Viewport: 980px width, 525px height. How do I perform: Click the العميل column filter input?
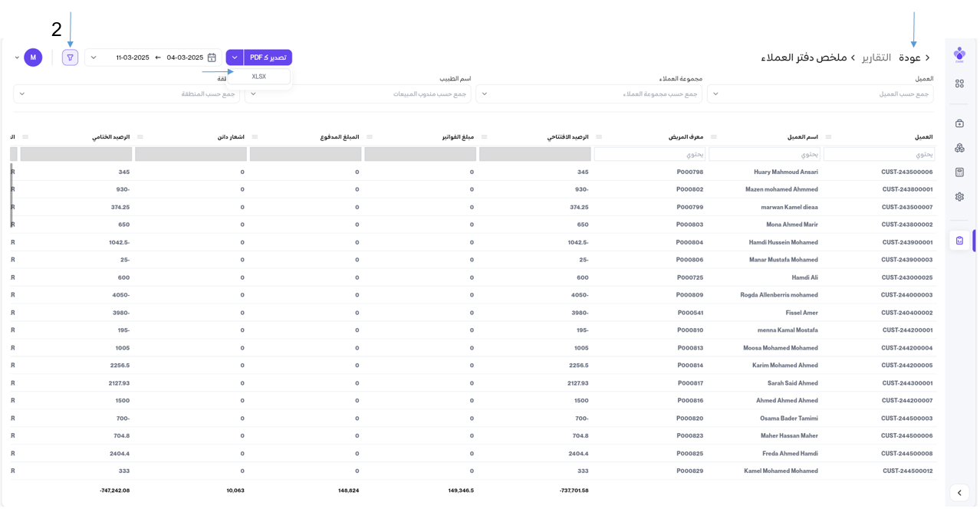pos(879,154)
